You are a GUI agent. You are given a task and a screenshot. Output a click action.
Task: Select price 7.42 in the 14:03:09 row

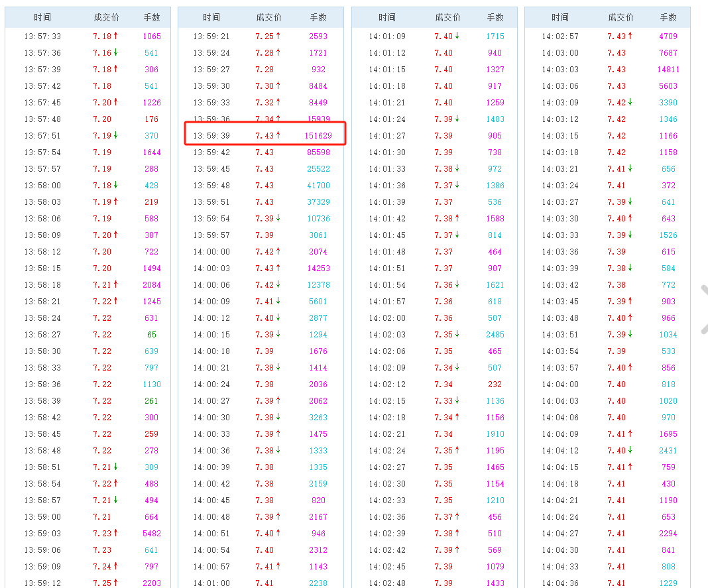tap(617, 103)
